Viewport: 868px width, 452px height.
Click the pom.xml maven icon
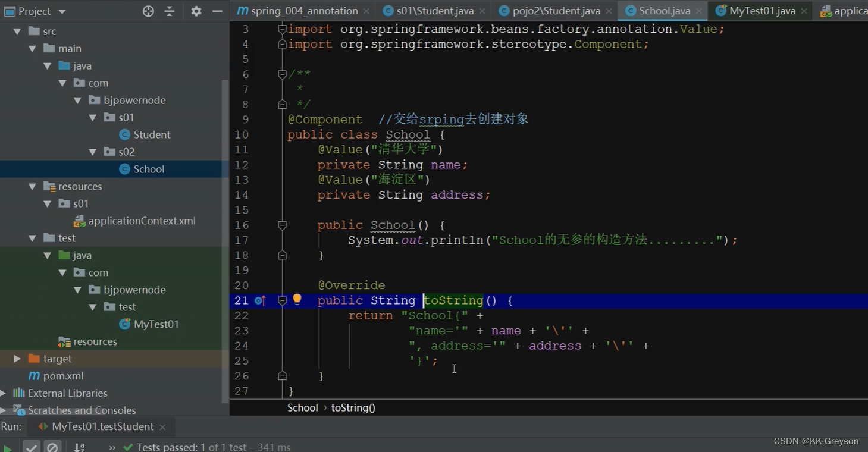click(34, 376)
